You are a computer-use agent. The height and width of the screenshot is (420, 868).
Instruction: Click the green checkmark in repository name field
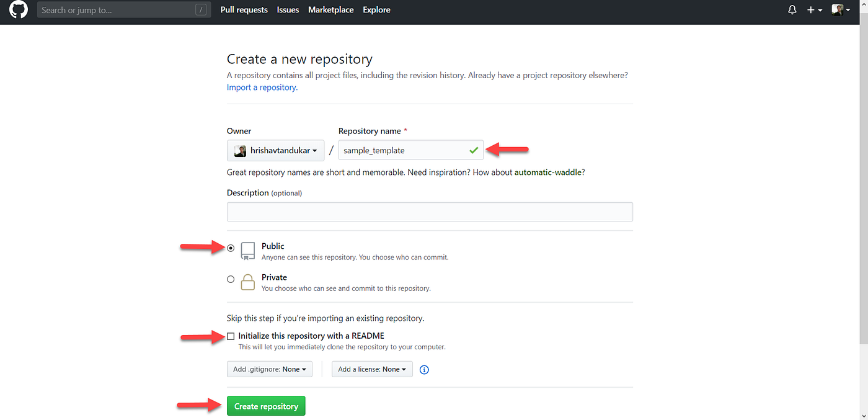474,150
